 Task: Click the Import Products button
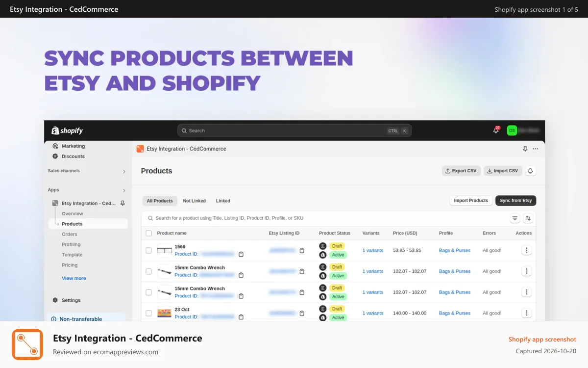click(471, 201)
